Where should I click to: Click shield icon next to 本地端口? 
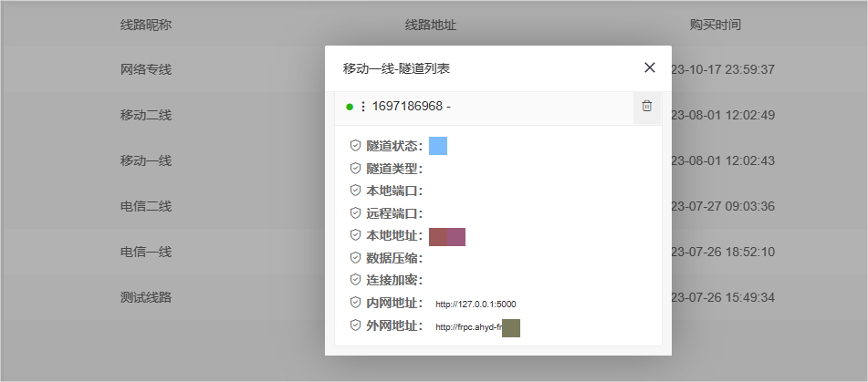pyautogui.click(x=355, y=191)
